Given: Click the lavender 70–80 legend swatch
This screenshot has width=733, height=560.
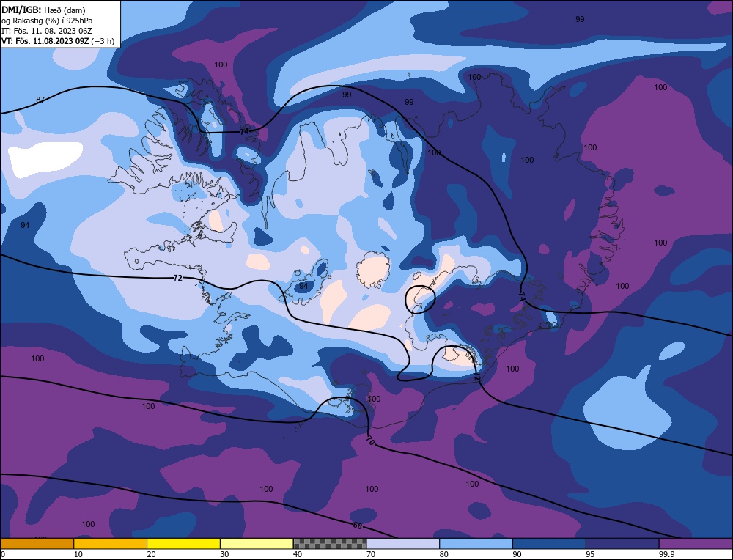Looking at the screenshot, I should 403,544.
